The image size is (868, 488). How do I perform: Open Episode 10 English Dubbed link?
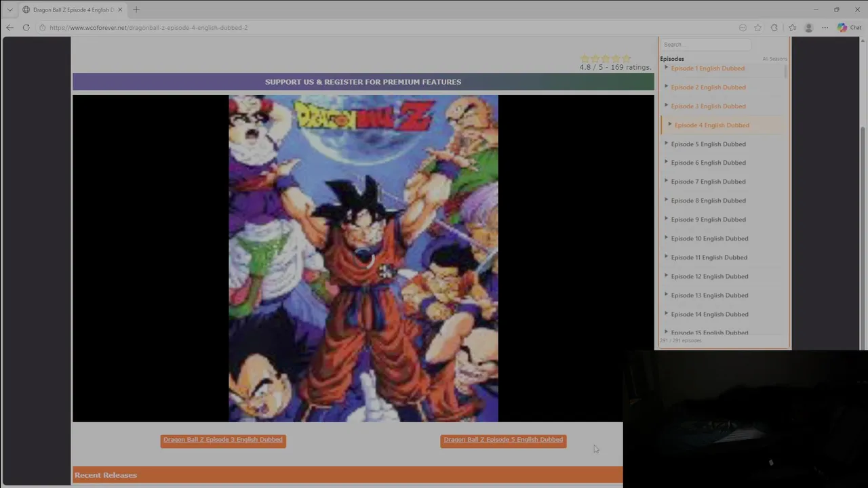pos(709,239)
